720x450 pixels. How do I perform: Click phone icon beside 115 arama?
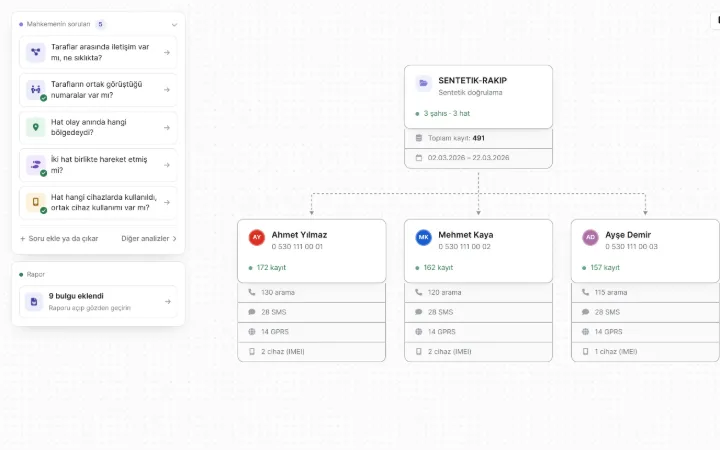pos(585,292)
